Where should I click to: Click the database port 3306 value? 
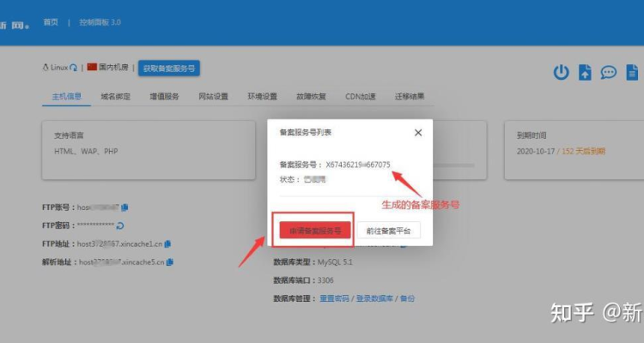pyautogui.click(x=325, y=280)
